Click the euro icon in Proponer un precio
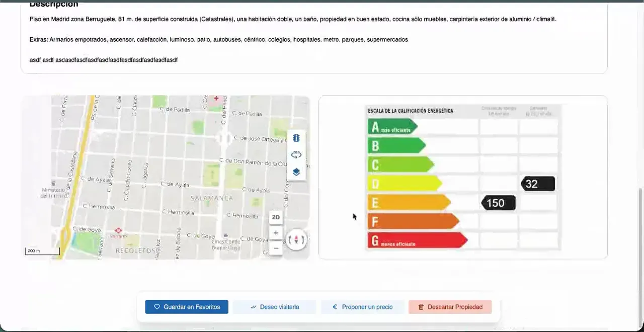644x332 pixels. pyautogui.click(x=335, y=307)
